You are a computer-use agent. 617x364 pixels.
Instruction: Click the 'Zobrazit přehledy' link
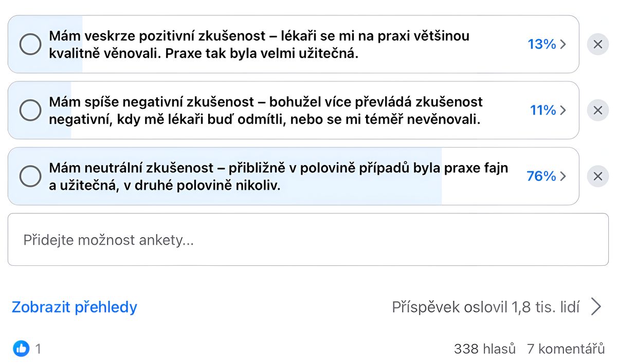(75, 307)
